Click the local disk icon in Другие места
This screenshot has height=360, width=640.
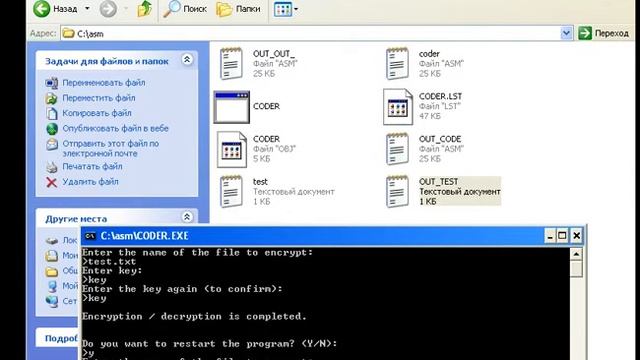coord(52,240)
